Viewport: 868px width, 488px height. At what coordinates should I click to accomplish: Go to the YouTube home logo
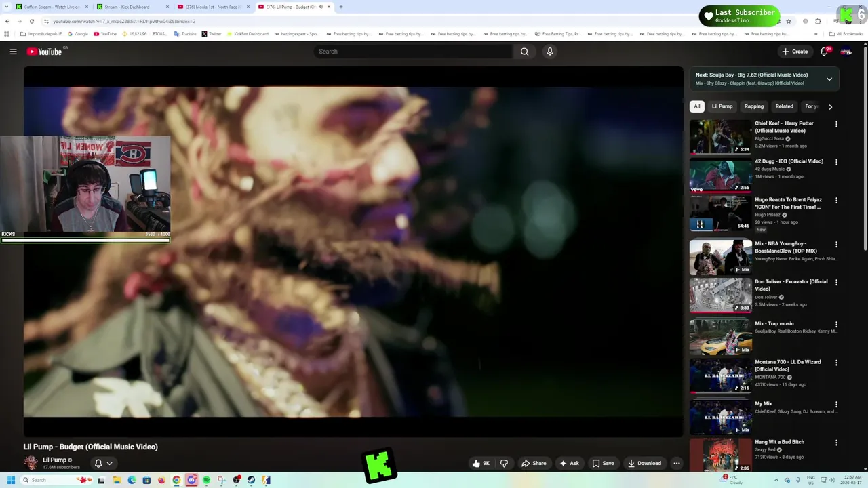click(x=44, y=52)
